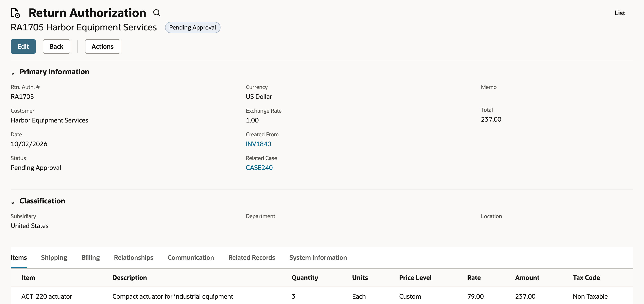644x304 pixels.
Task: Click the customer value Harbor Equipment Services
Action: 49,120
